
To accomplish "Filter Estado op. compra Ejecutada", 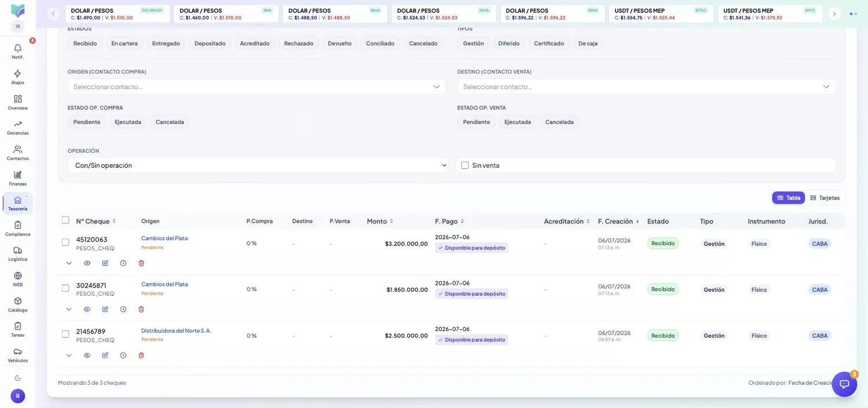I will pyautogui.click(x=128, y=122).
